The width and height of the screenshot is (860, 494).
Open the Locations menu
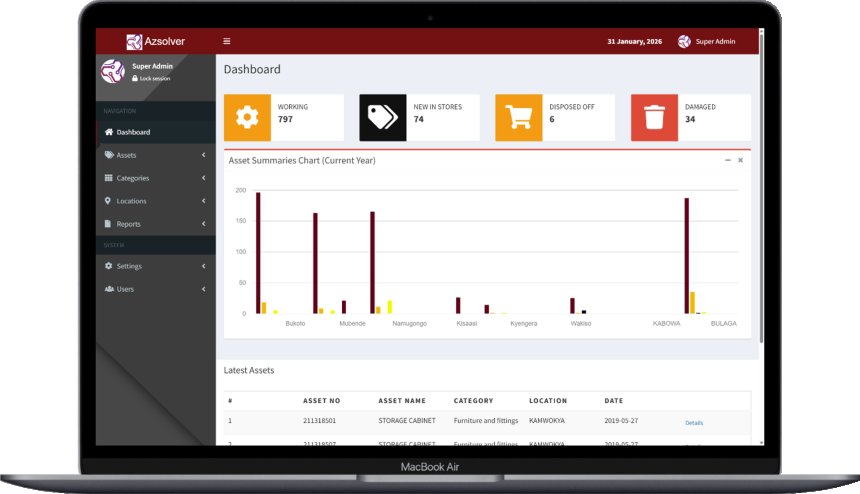(x=156, y=201)
